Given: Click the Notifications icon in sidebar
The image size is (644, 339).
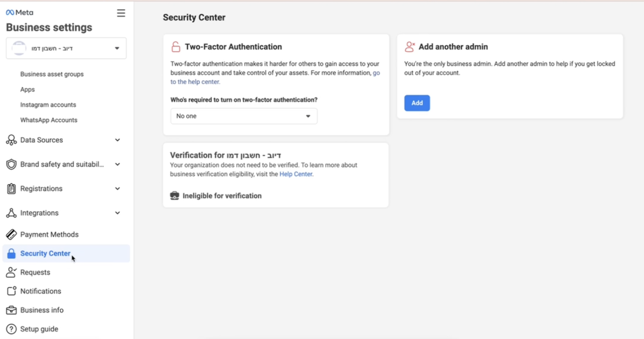Looking at the screenshot, I should click(11, 291).
